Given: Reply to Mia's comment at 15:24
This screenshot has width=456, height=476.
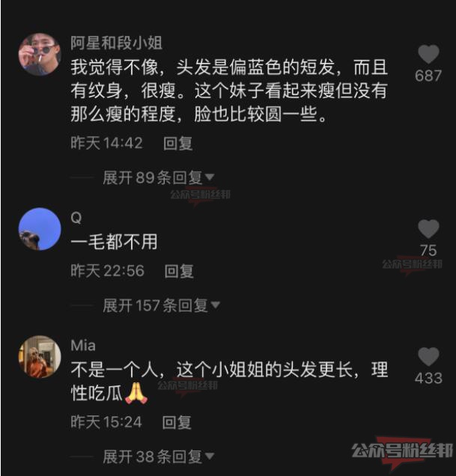Looking at the screenshot, I should click(177, 423).
